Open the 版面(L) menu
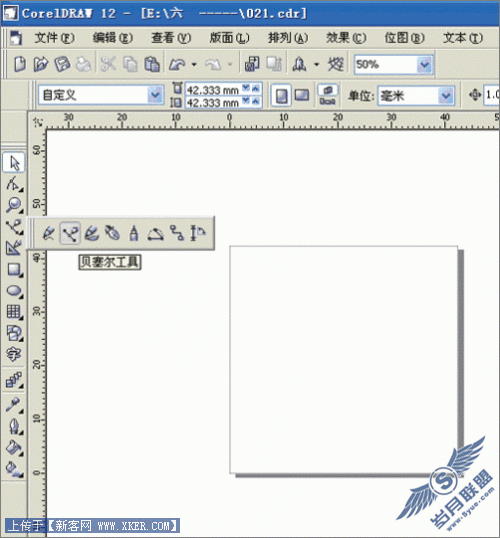Image resolution: width=500 pixels, height=538 pixels. point(229,38)
